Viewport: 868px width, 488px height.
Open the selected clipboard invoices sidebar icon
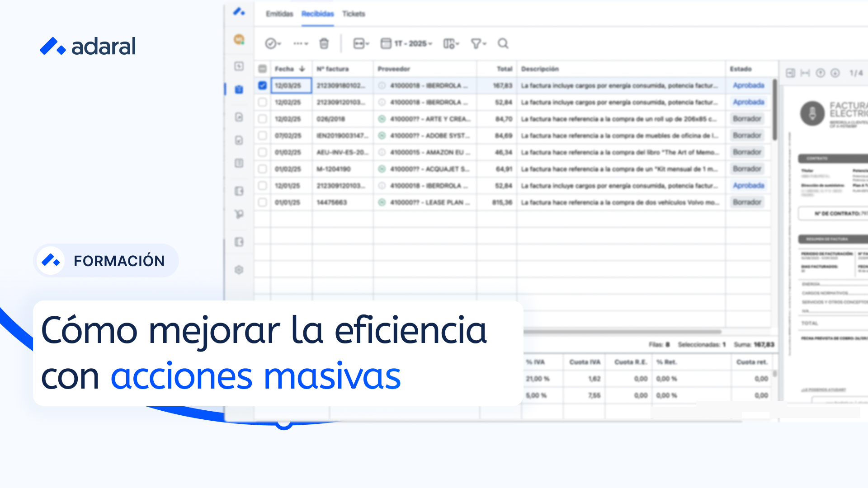(239, 89)
